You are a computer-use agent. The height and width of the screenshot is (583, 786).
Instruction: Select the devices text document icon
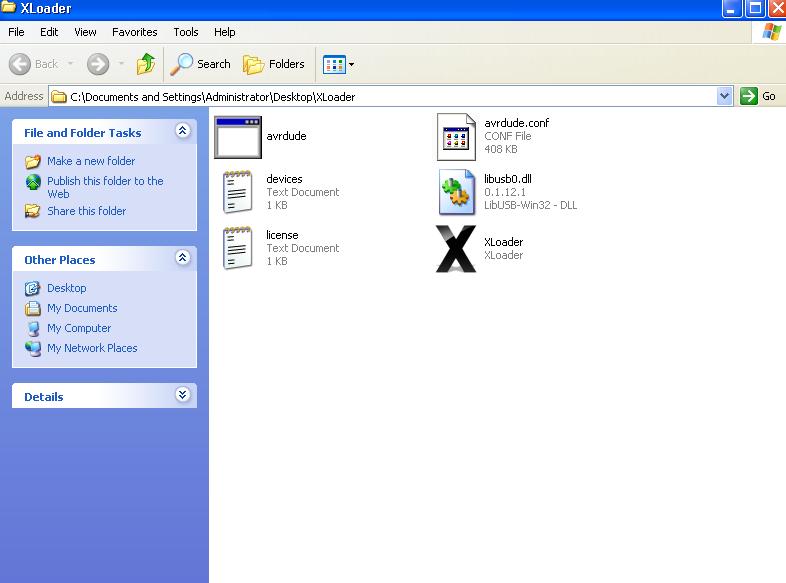coord(238,192)
